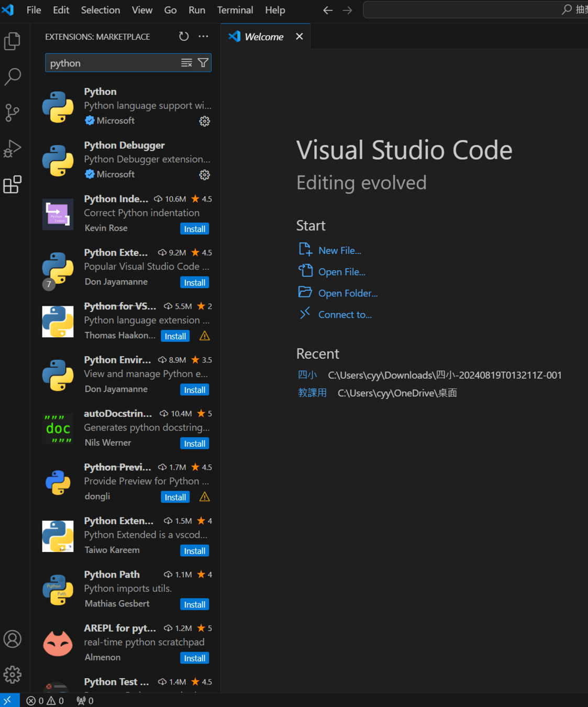The height and width of the screenshot is (707, 588).
Task: Close the Welcome tab
Action: 299,36
